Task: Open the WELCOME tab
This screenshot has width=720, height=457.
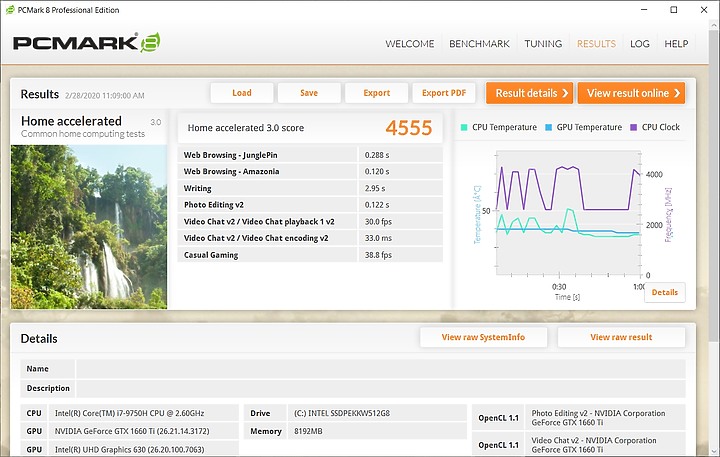Action: tap(410, 44)
